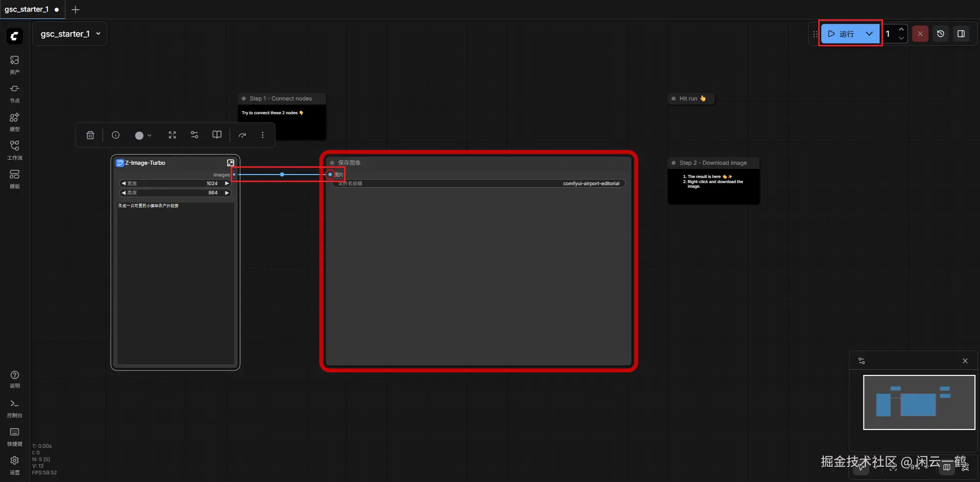Decrease the 宽度 width value

pos(124,184)
